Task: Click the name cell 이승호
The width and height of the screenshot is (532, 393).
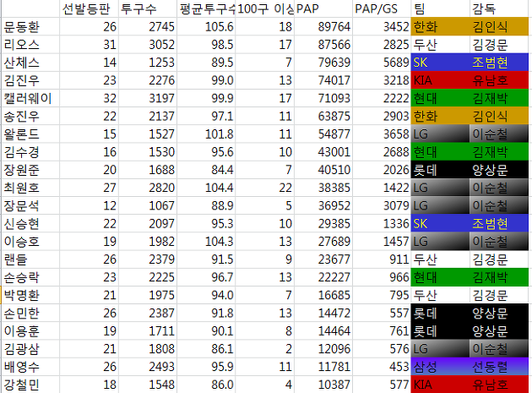Action: tap(30, 241)
